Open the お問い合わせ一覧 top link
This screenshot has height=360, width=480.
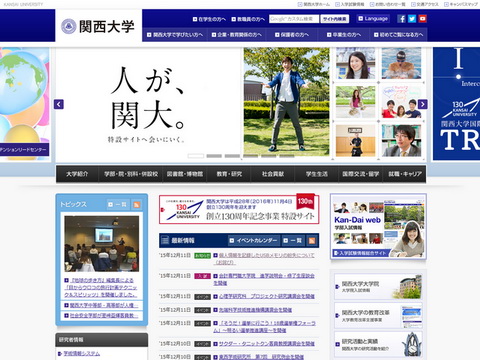pos(388,4)
